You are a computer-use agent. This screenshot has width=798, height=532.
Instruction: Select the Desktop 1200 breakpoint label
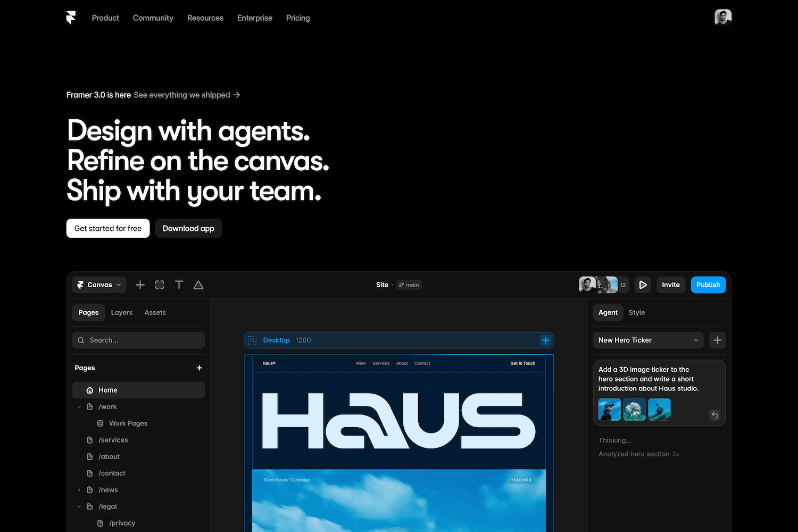[287, 340]
